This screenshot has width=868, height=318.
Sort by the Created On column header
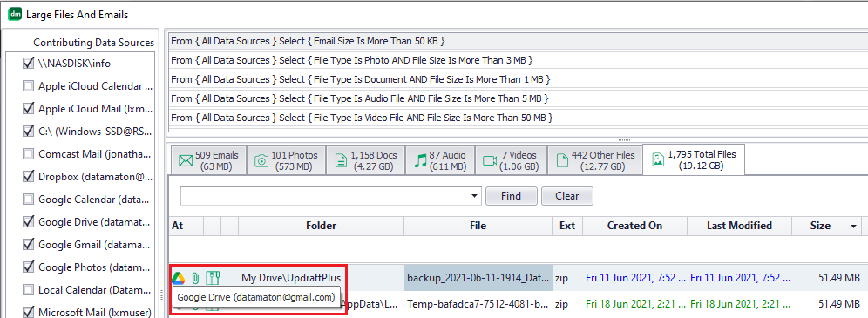point(635,226)
